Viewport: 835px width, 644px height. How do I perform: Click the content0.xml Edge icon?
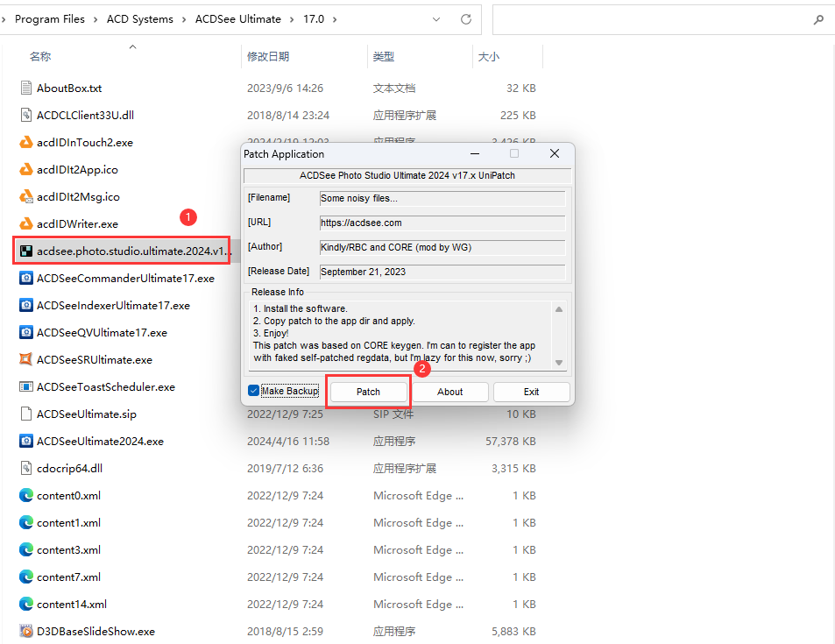pos(26,495)
